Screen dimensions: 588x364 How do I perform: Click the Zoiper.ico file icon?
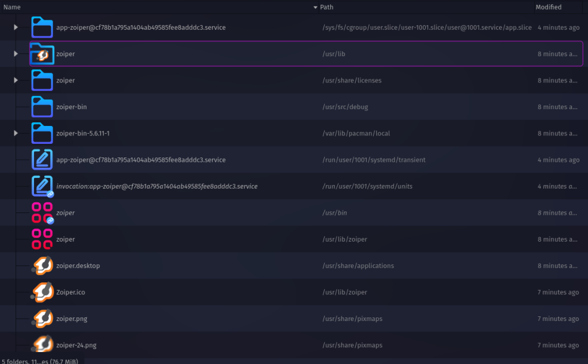(42, 292)
